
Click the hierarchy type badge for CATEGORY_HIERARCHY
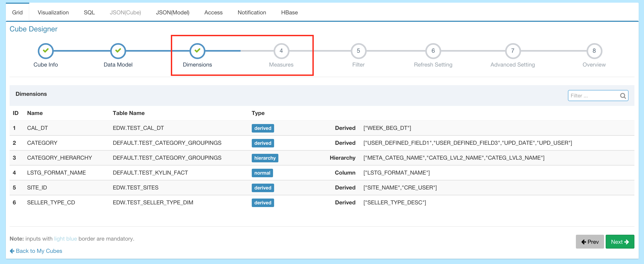point(265,158)
